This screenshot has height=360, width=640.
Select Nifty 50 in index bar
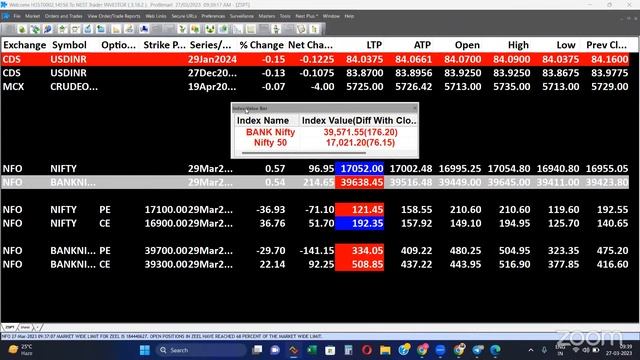[x=270, y=143]
